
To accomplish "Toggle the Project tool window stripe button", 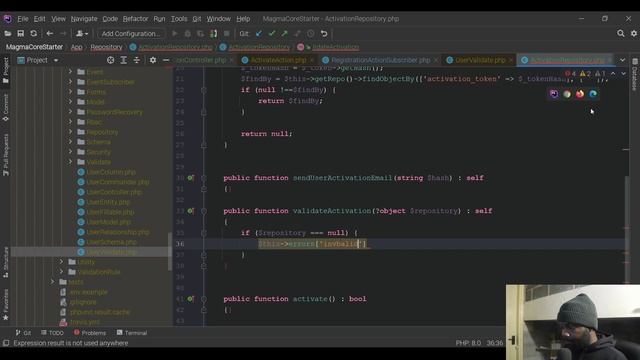I will pyautogui.click(x=6, y=70).
